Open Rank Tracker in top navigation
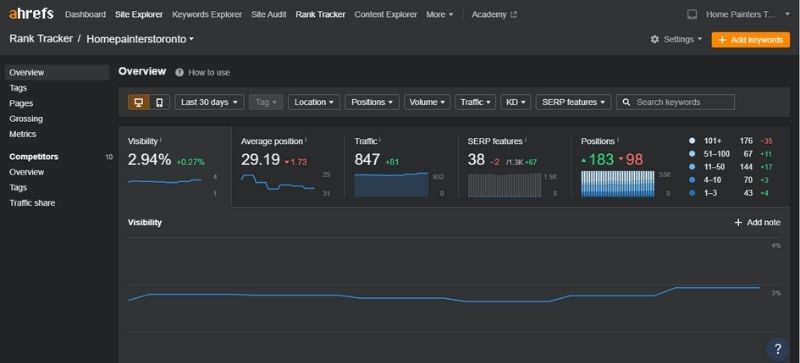This screenshot has width=800, height=363. point(320,14)
